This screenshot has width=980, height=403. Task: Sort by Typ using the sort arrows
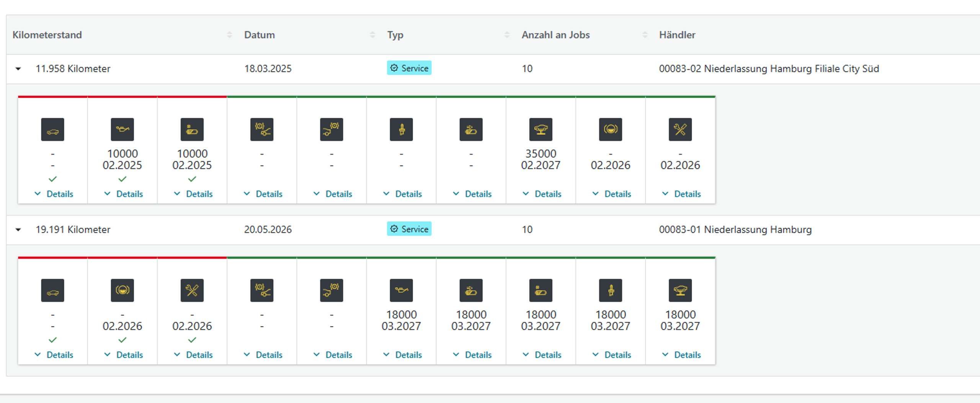507,35
